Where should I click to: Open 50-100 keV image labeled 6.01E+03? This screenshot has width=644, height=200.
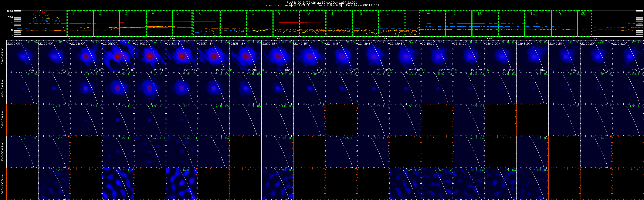click(182, 184)
